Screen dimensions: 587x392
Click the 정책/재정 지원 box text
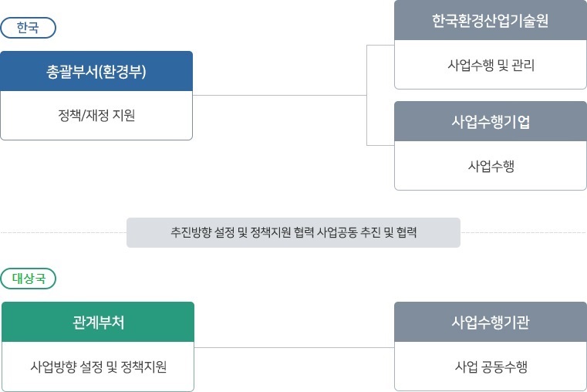tap(96, 115)
